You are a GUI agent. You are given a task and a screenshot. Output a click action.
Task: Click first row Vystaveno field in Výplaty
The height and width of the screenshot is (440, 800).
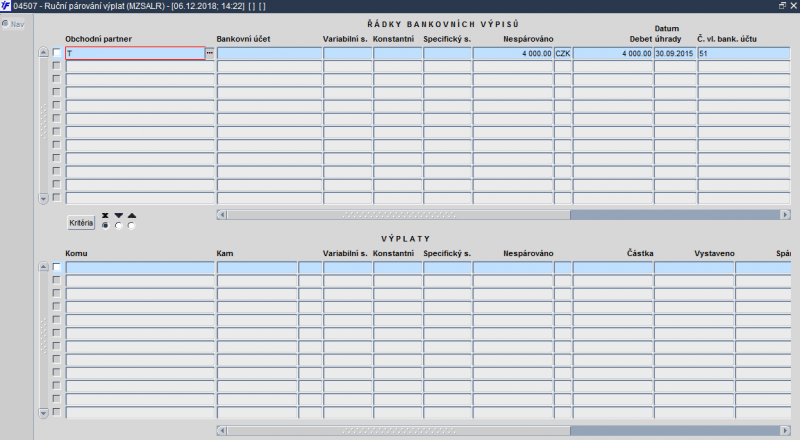[694, 267]
